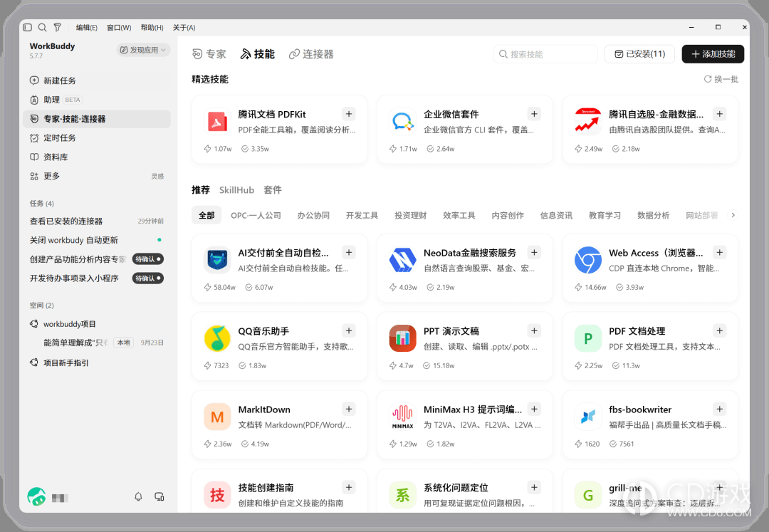Select the 开发工具 category filter
Screen dimensions: 769x532
click(x=362, y=215)
